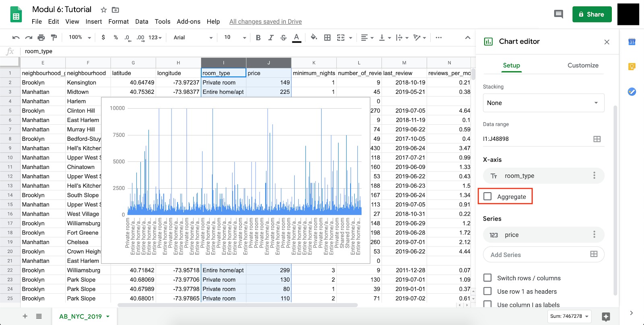The width and height of the screenshot is (644, 325).
Task: Open the zoom 100% dropdown
Action: tap(80, 37)
